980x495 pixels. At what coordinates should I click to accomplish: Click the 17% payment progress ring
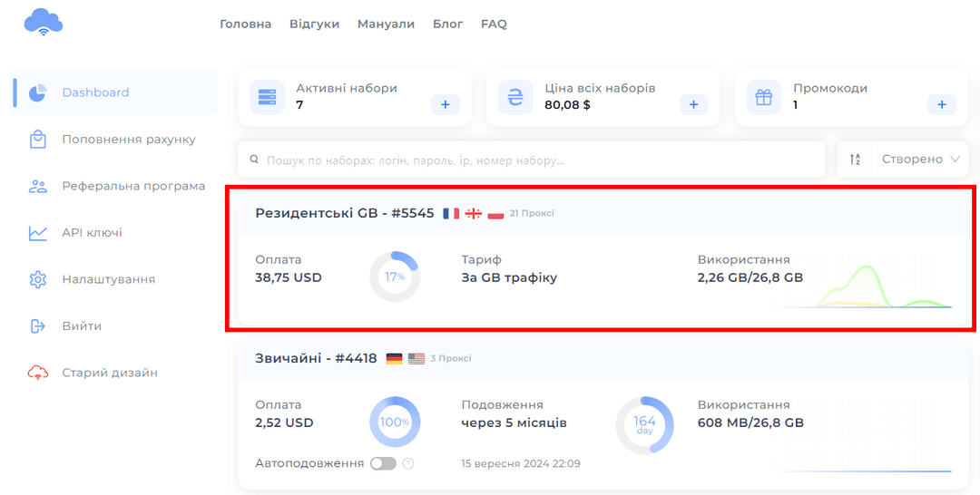click(x=395, y=277)
